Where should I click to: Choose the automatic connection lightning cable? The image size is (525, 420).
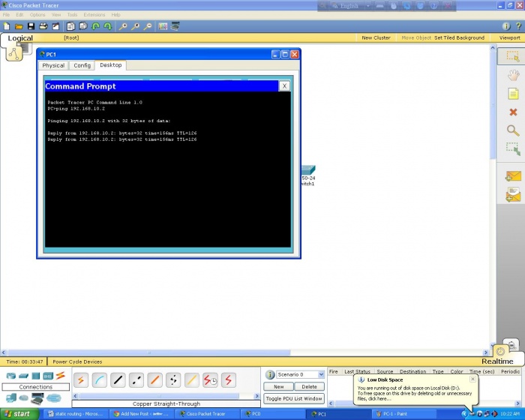coord(80,380)
